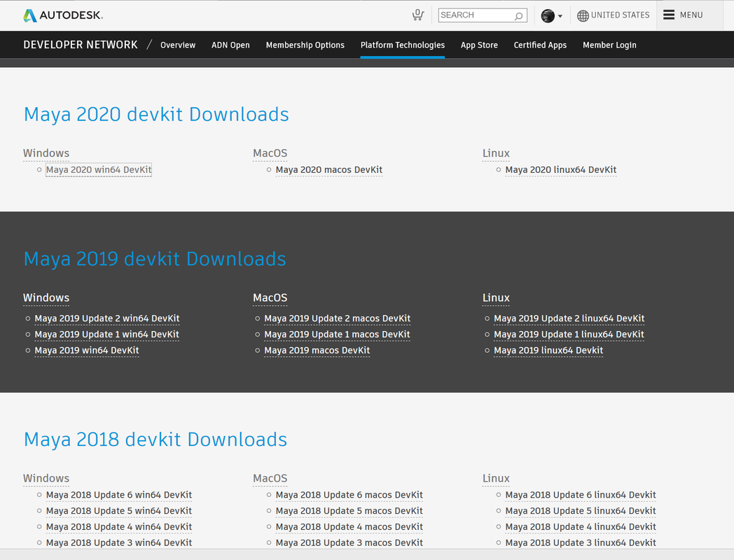Click Linux heading under Maya 2019
The image size is (734, 560).
[x=496, y=298]
